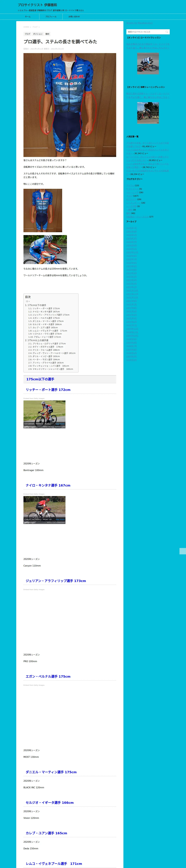Jump to 2. 175cm以上の選手達 in contents

37,340
